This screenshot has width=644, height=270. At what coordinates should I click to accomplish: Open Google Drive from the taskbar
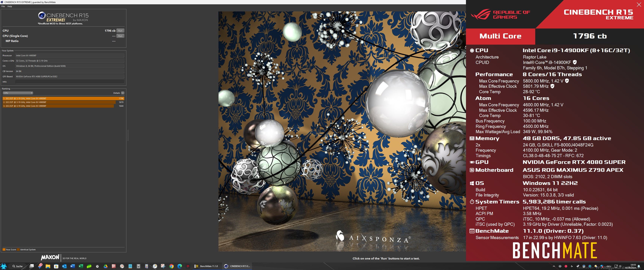pyautogui.click(x=106, y=266)
